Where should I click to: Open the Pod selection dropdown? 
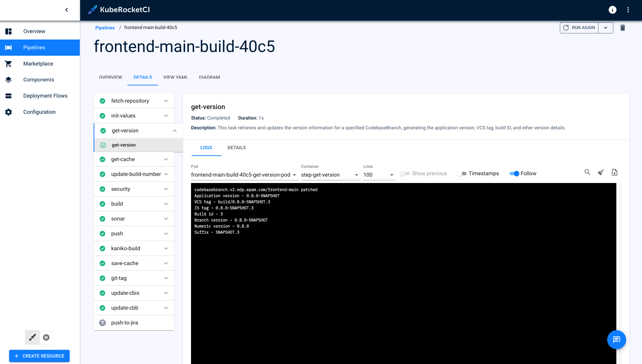244,175
